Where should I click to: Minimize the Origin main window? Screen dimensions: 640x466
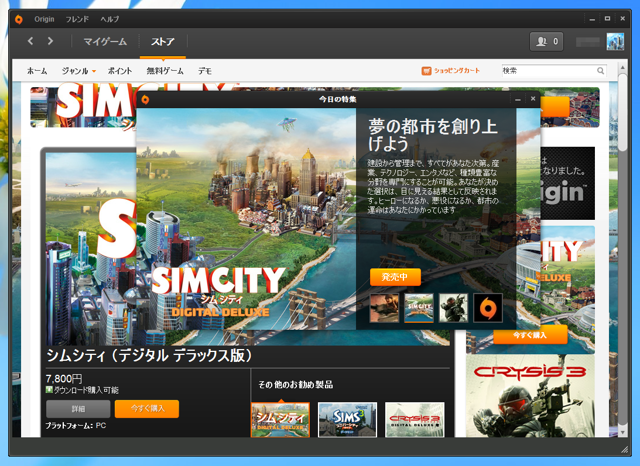[x=592, y=19]
